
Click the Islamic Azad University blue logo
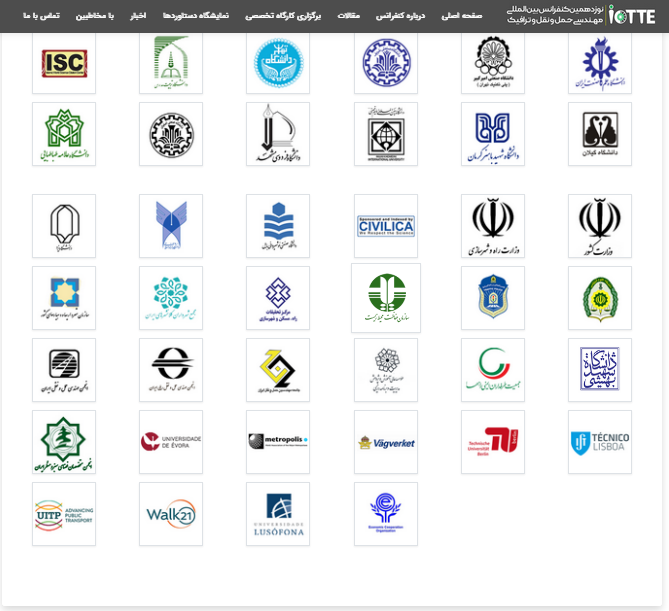coord(171,226)
